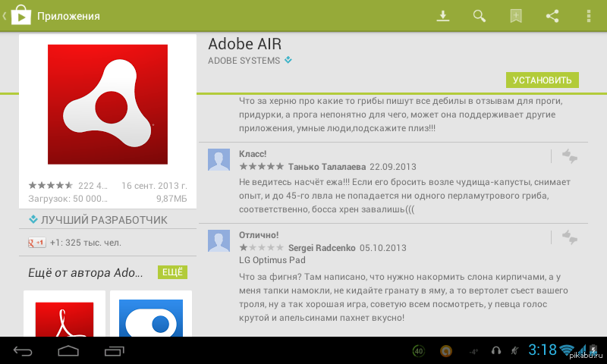Viewport: 607px width, 364px height.
Task: Tap reviewer name Танько Талалаева
Action: click(327, 167)
